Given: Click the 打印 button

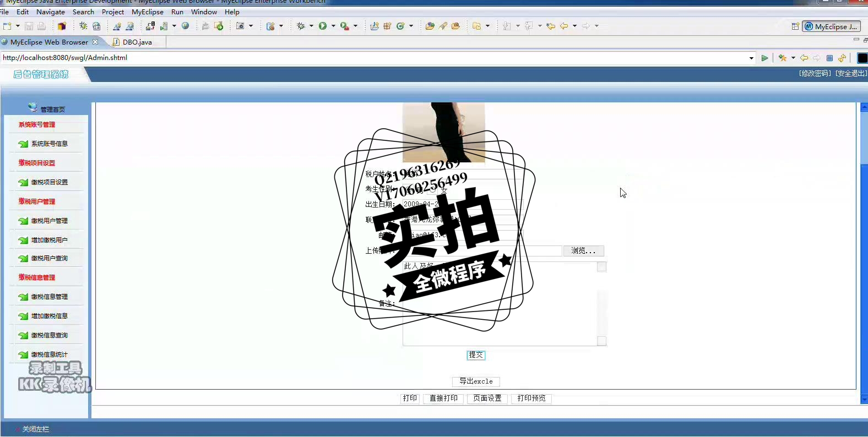Looking at the screenshot, I should pos(410,398).
